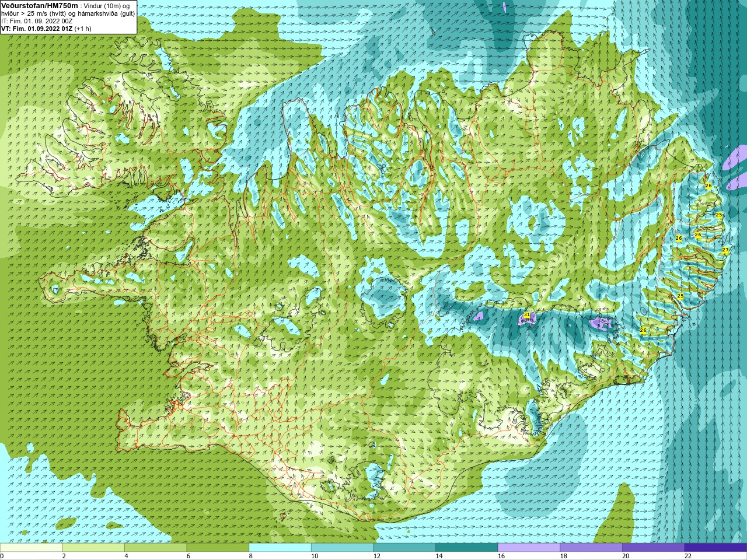Select the 16–18 m/s legend color
Screen dimensions: 747x560
click(529, 548)
